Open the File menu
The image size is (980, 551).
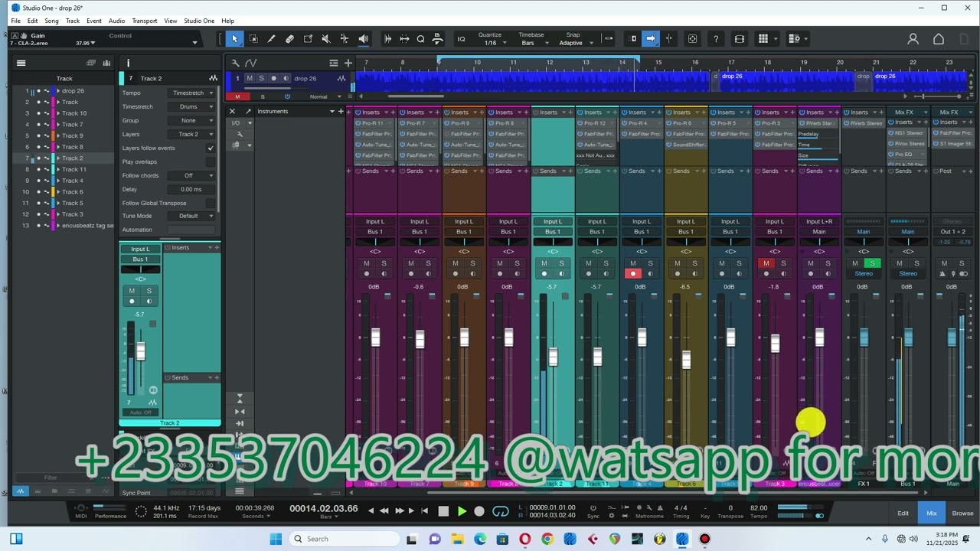point(15,21)
